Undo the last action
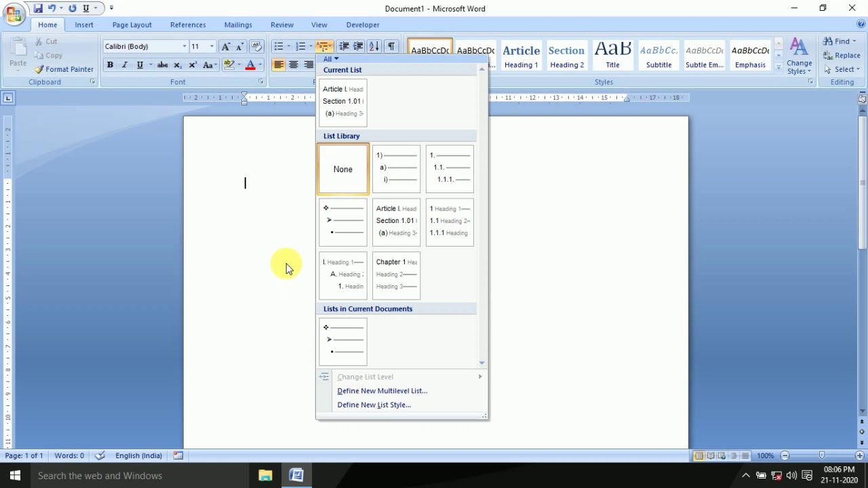Screen dimensions: 868x488 (52, 9)
